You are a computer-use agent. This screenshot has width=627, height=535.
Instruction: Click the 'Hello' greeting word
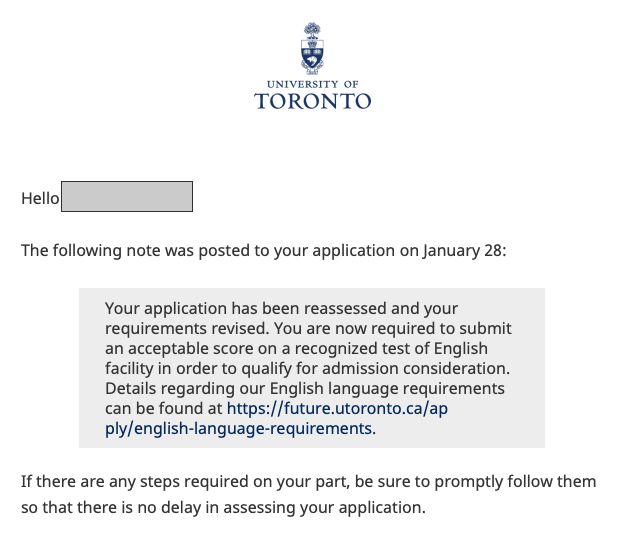40,198
